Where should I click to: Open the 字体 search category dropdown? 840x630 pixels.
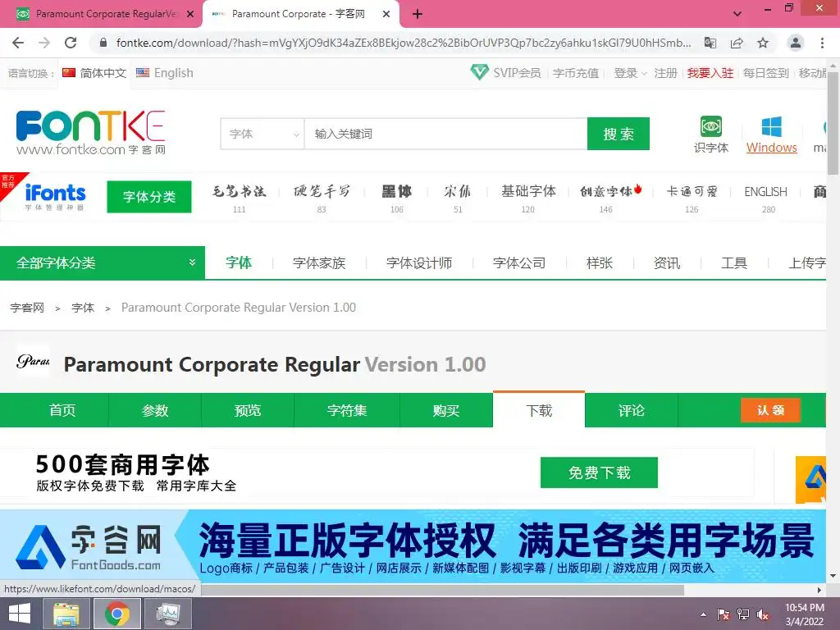262,134
